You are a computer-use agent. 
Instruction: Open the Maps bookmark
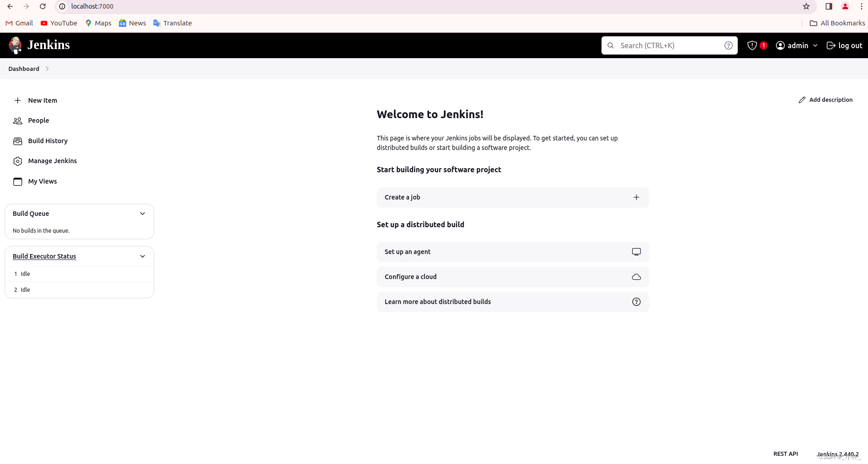pos(98,23)
